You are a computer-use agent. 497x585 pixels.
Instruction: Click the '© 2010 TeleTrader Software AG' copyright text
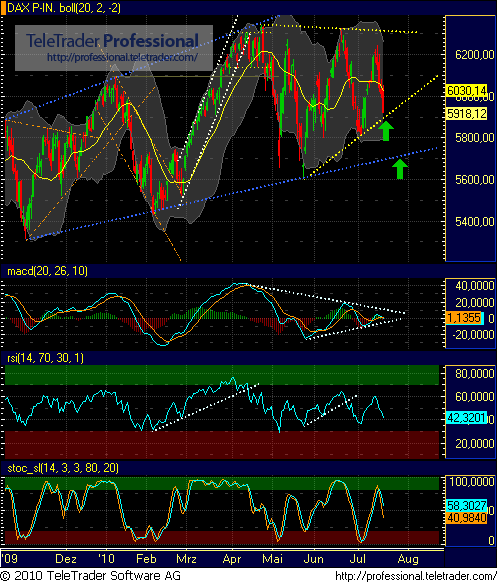(x=91, y=576)
